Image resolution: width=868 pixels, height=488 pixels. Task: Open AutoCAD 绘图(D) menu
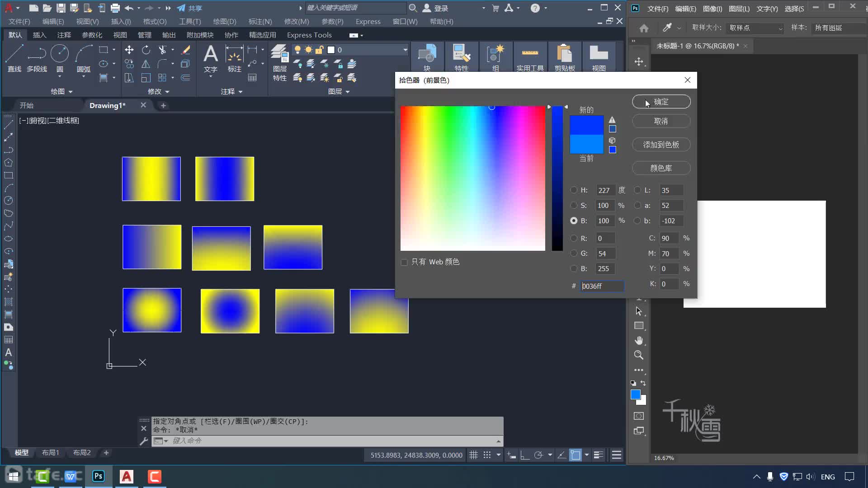point(225,22)
